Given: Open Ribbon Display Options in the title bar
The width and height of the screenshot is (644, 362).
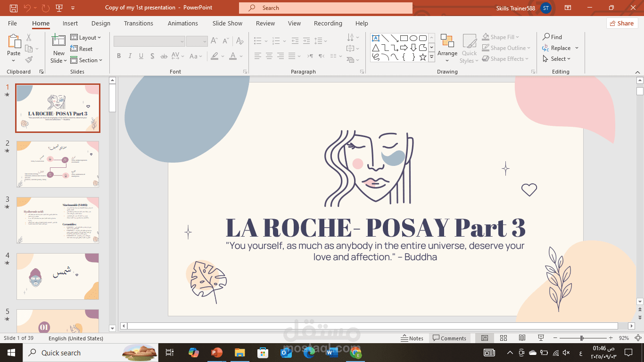Looking at the screenshot, I should (568, 8).
